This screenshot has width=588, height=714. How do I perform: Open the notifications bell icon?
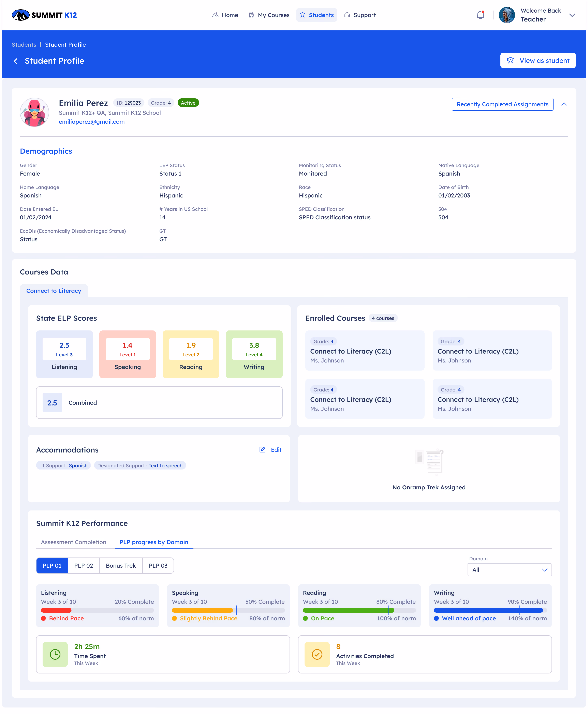tap(480, 15)
